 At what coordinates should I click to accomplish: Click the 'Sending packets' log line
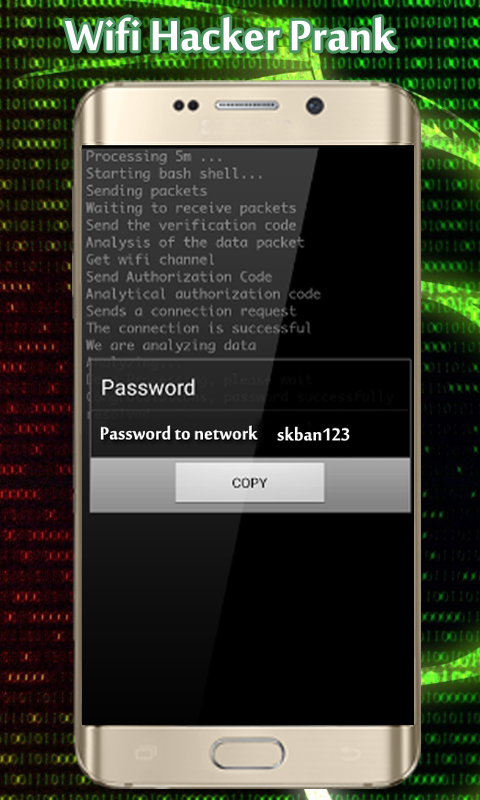click(x=146, y=191)
